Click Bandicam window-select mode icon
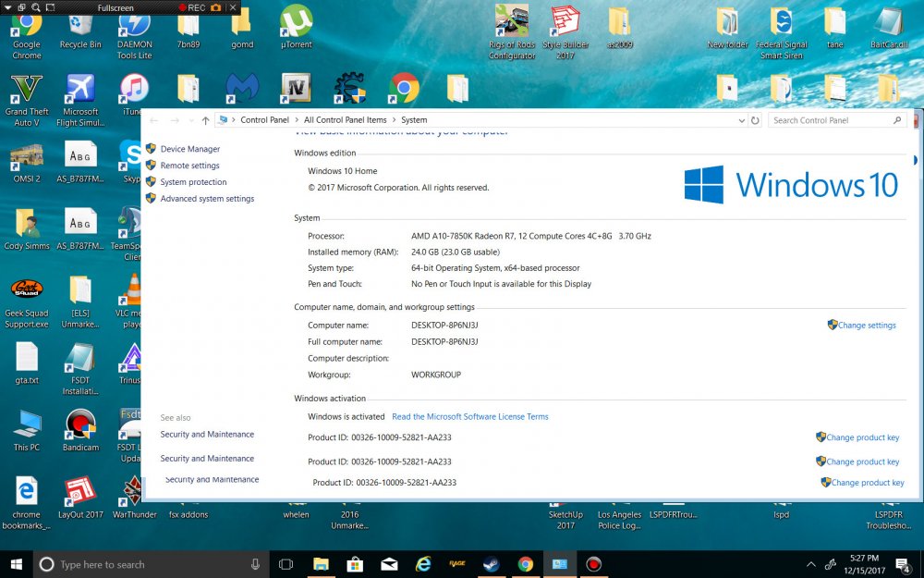 22,7
